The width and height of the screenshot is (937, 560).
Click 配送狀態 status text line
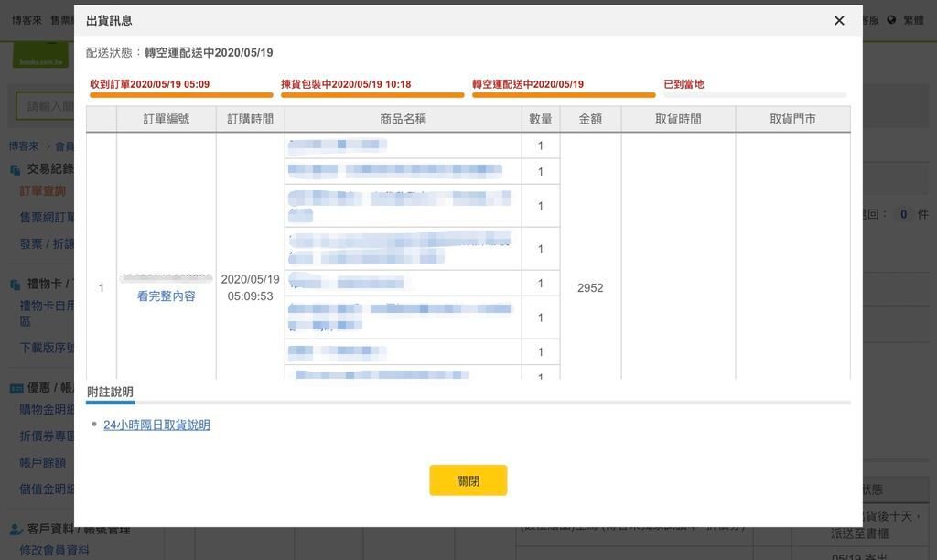(x=179, y=52)
